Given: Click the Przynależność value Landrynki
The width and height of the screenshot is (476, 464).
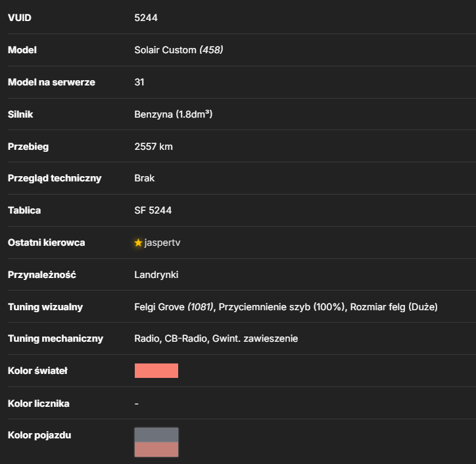Looking at the screenshot, I should pyautogui.click(x=156, y=275).
